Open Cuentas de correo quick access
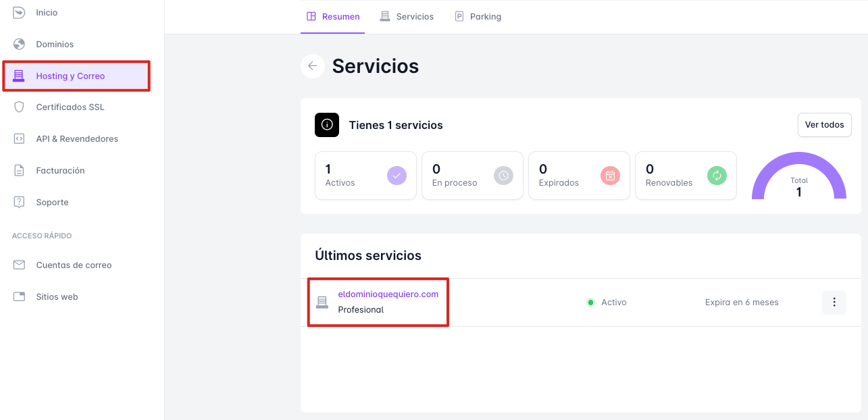This screenshot has height=420, width=868. click(74, 265)
